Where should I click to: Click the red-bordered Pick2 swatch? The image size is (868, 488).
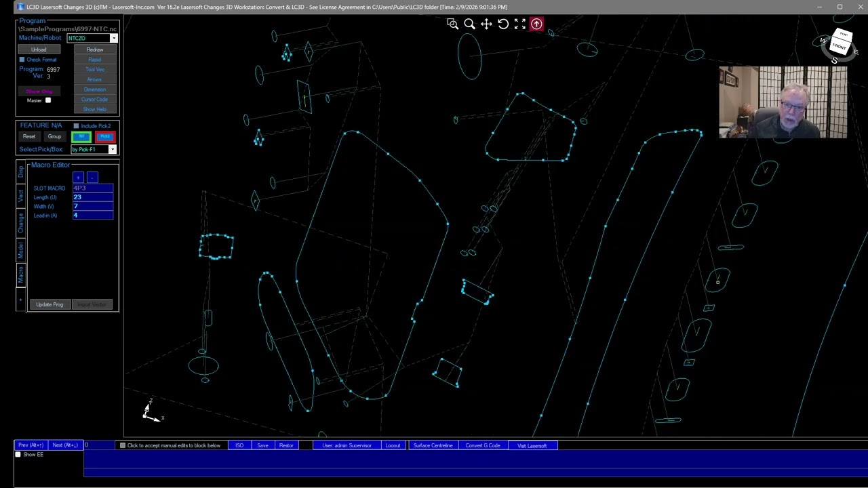(104, 137)
